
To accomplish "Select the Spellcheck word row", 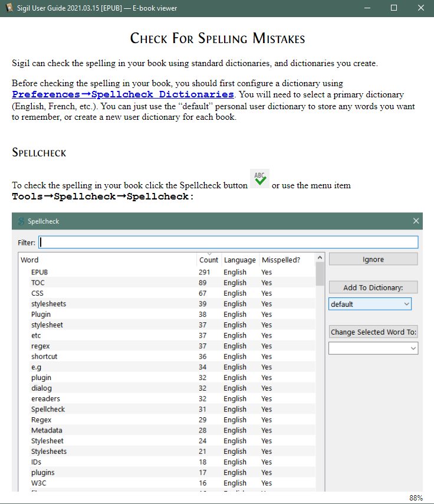I will click(x=167, y=409).
